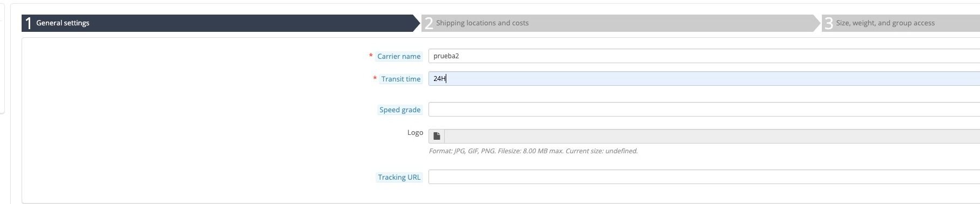Select the empty Speed grade input

click(704, 110)
